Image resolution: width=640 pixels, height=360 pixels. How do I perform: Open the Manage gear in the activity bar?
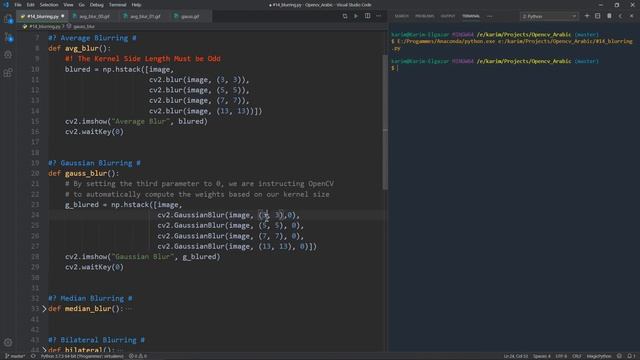tap(8, 342)
